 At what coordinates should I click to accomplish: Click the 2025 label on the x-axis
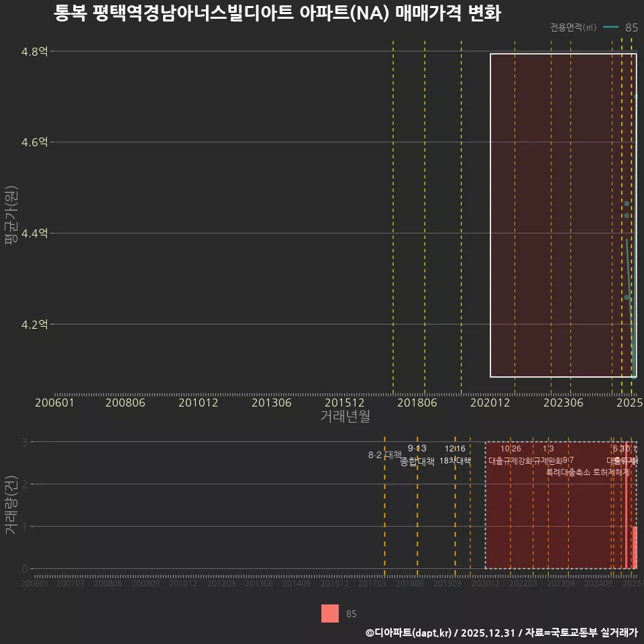(630, 402)
